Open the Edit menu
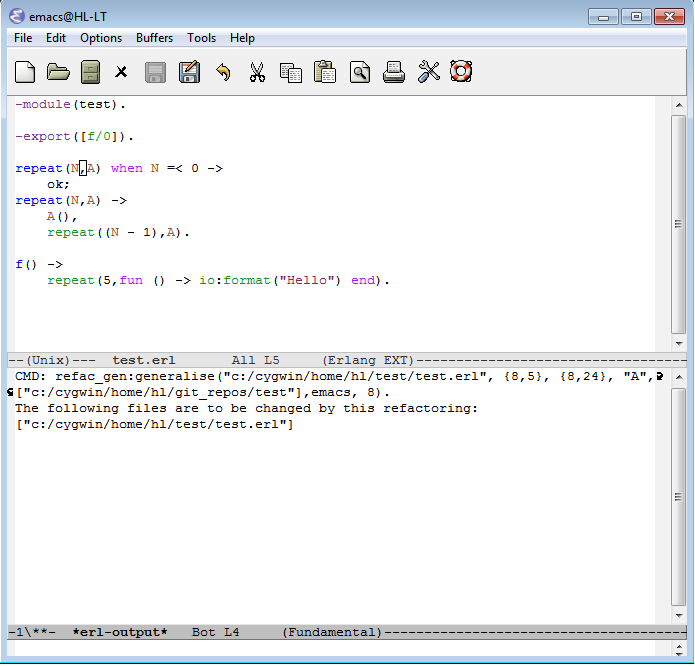 coord(56,38)
